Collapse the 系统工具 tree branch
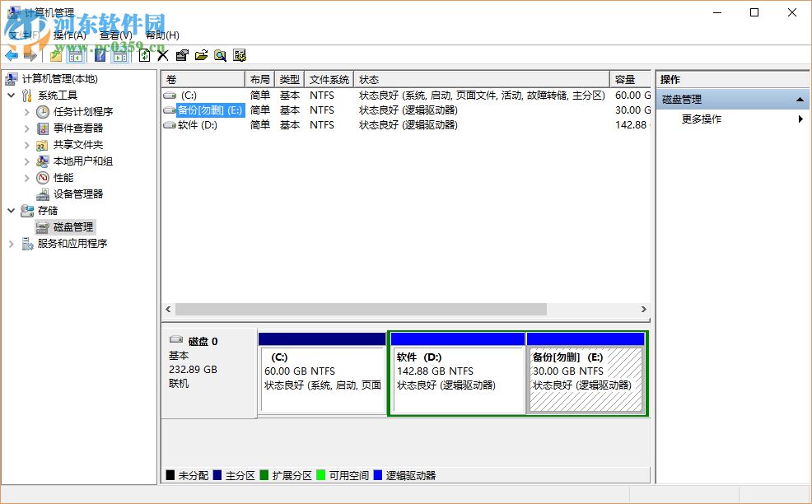Screen dimensions: 812x504 pyautogui.click(x=11, y=95)
